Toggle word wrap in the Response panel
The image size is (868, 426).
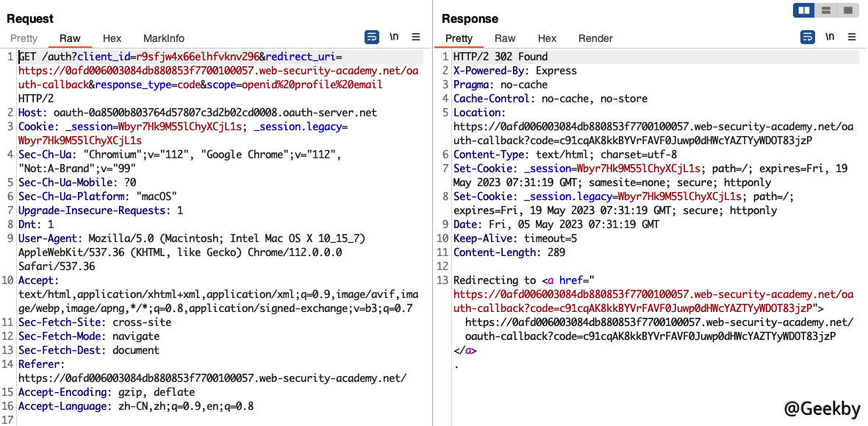point(808,37)
